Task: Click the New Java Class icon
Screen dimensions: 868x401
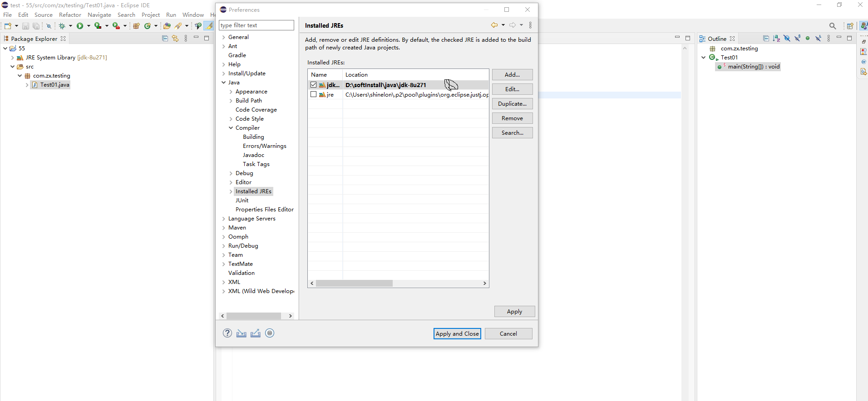Action: pos(148,26)
